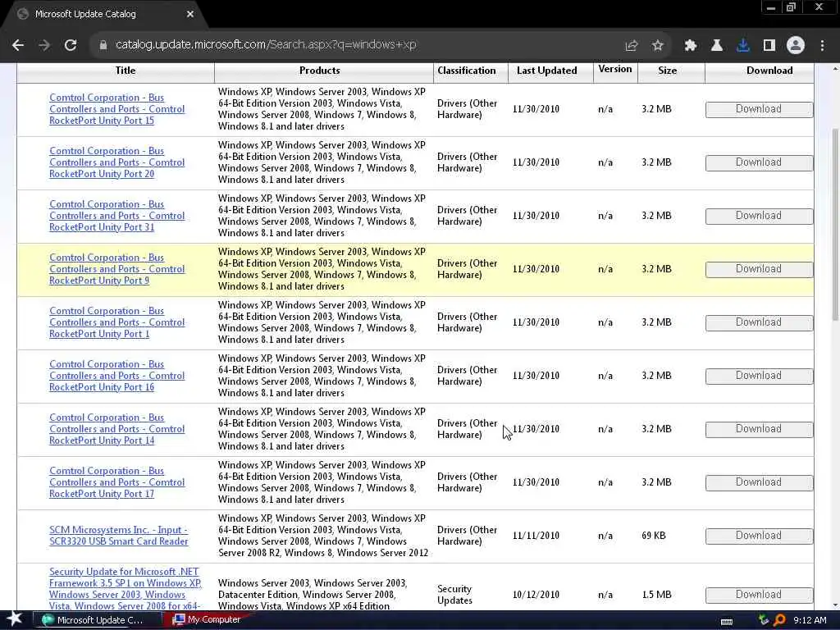Open Comtrol RocketPort Unity Port 9 link
This screenshot has width=840, height=630.
116,269
